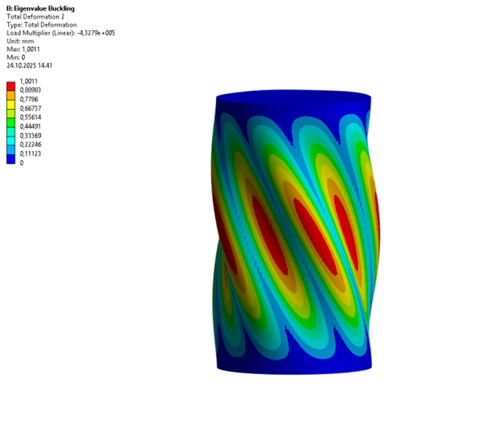The width and height of the screenshot is (486, 448).
Task: Select the 0,11123 legend label
Action: (x=31, y=154)
